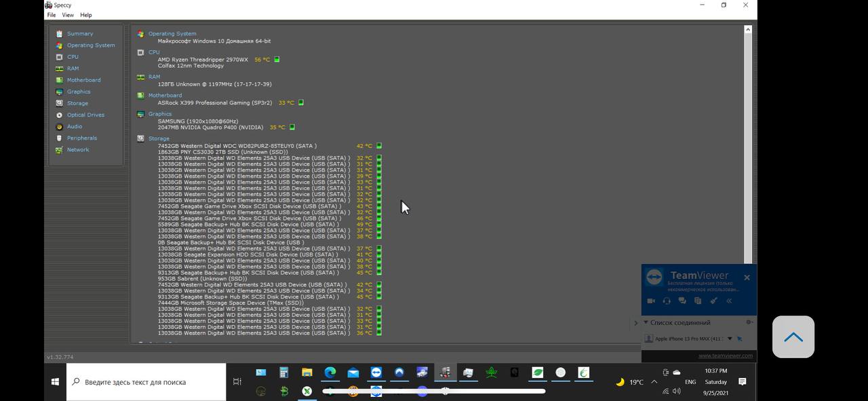Select 2047MB NVIDIA Quadro P400 text

[x=210, y=127]
